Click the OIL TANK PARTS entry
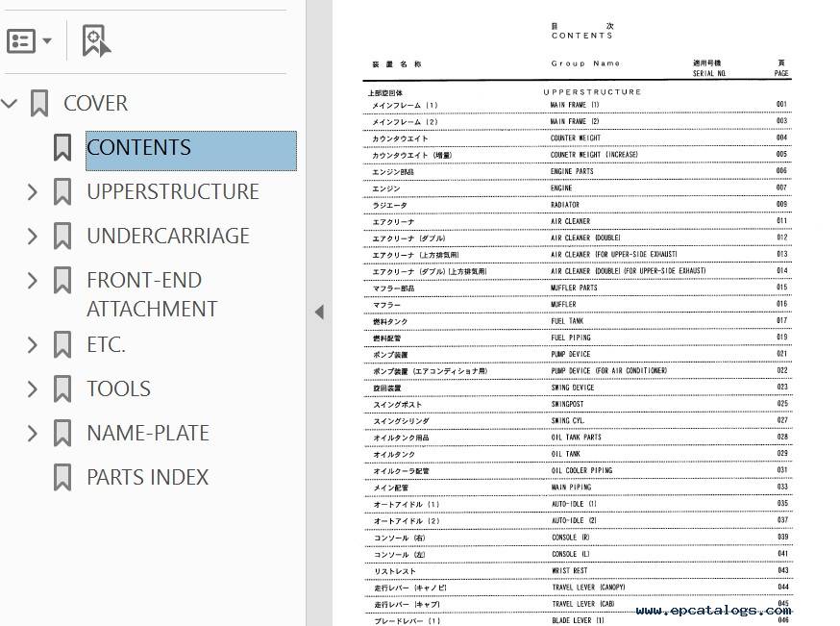The height and width of the screenshot is (626, 840). click(x=577, y=438)
